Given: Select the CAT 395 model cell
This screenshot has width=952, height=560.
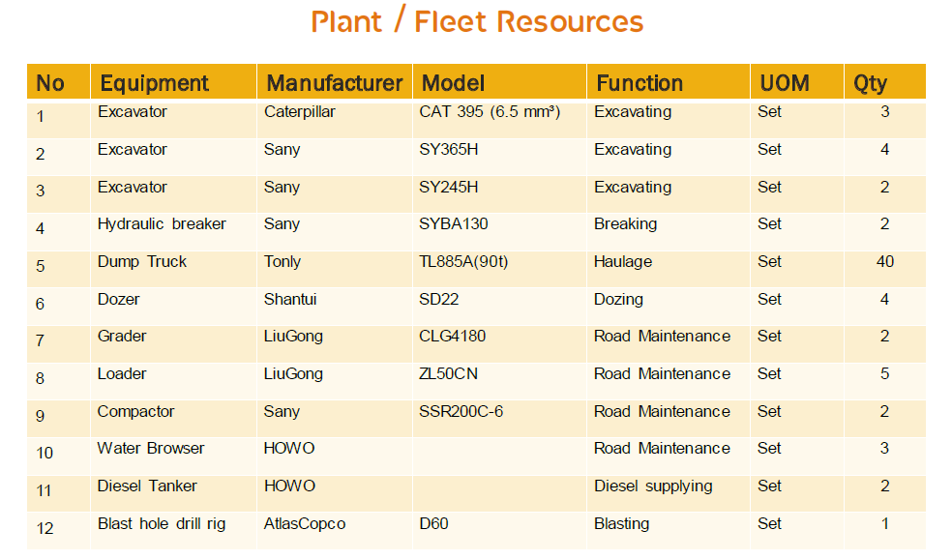Looking at the screenshot, I should (499, 120).
